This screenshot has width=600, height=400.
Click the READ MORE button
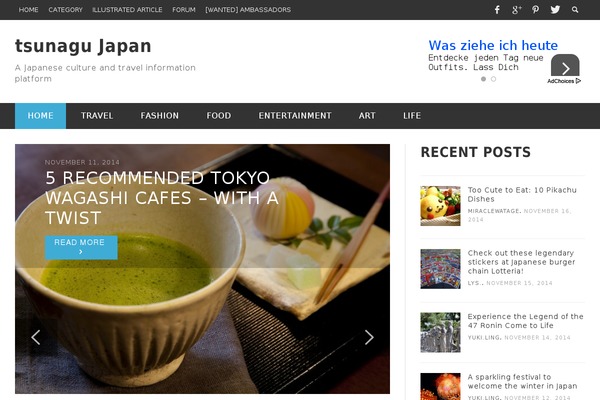(81, 247)
